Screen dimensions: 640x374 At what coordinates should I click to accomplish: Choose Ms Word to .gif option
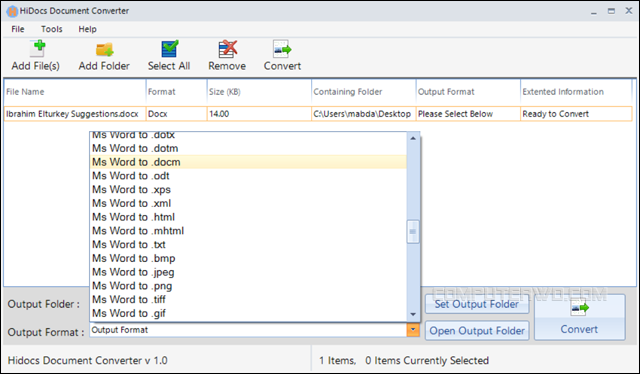click(248, 313)
